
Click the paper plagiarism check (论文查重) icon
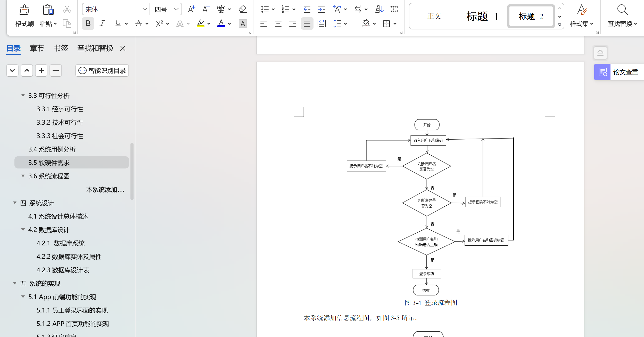tap(602, 72)
